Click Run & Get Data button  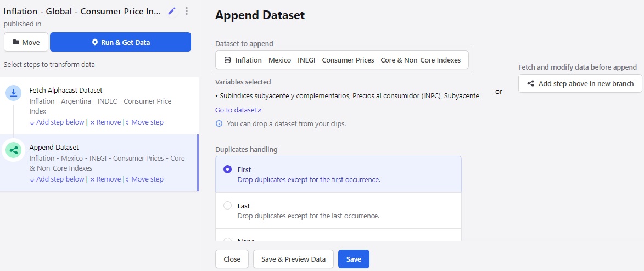(x=120, y=42)
